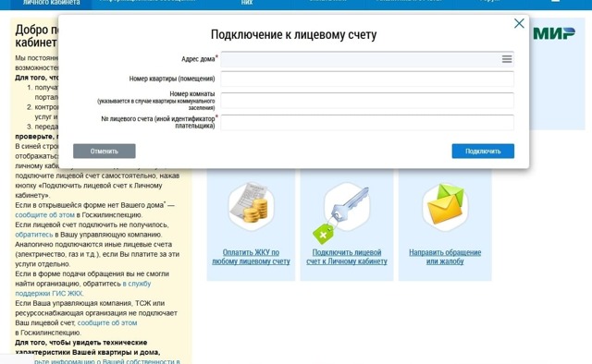Open Оплатить ЖКУ по любому лицевому счету link
The height and width of the screenshot is (364, 592).
251,257
